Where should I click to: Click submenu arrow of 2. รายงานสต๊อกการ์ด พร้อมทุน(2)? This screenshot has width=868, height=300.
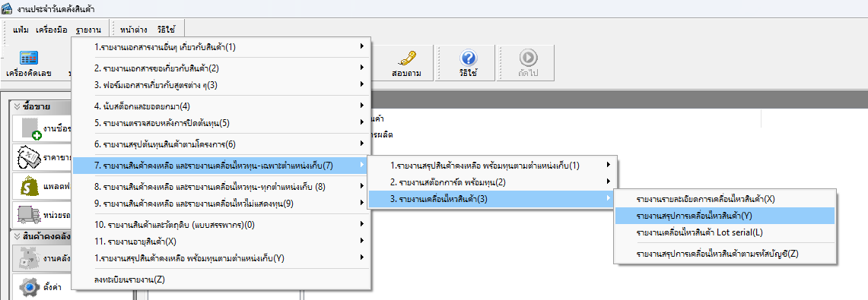608,182
